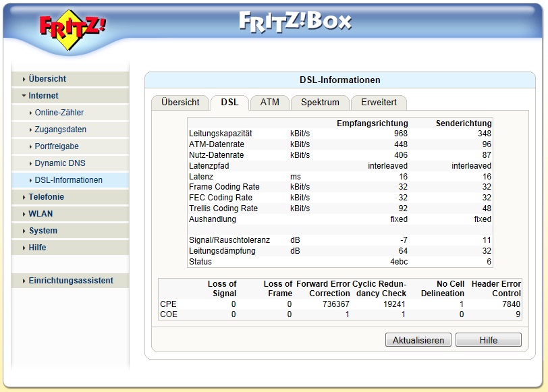The width and height of the screenshot is (548, 392).
Task: Click Leitungsdämpfung value 64
Action: tap(403, 251)
